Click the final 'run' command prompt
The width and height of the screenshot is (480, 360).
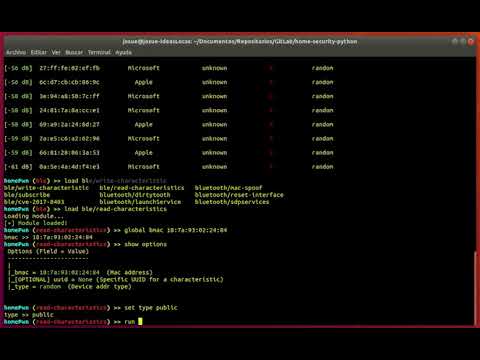click(73, 322)
